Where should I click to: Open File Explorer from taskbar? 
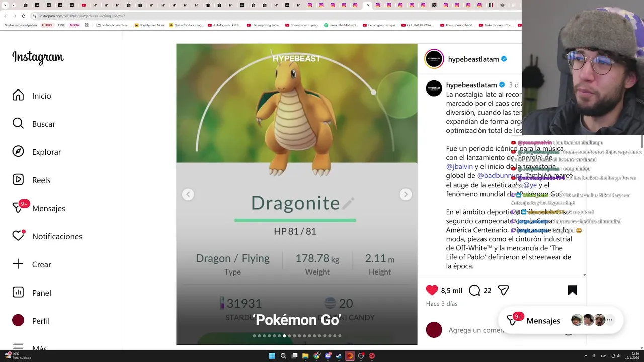[305, 356]
